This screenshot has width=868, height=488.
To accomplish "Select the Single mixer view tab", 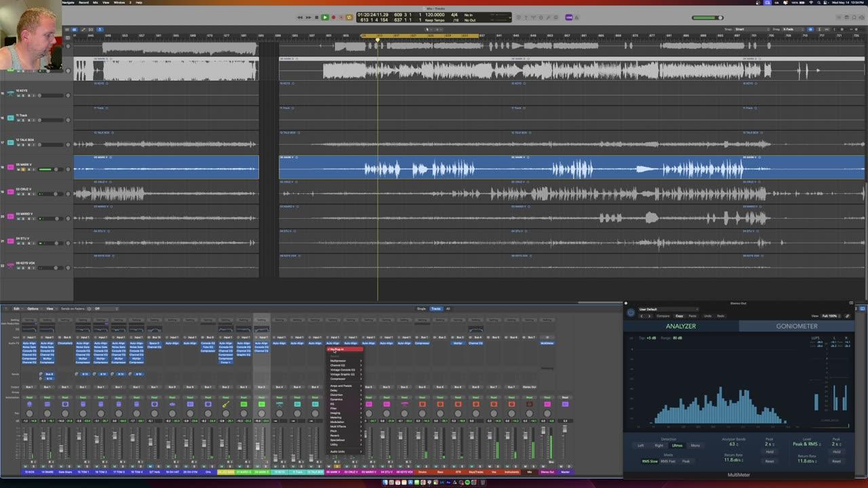I will 421,308.
